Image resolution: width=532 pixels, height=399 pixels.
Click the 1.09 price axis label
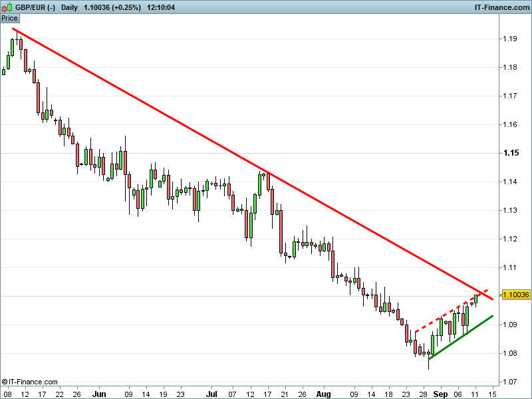(510, 325)
